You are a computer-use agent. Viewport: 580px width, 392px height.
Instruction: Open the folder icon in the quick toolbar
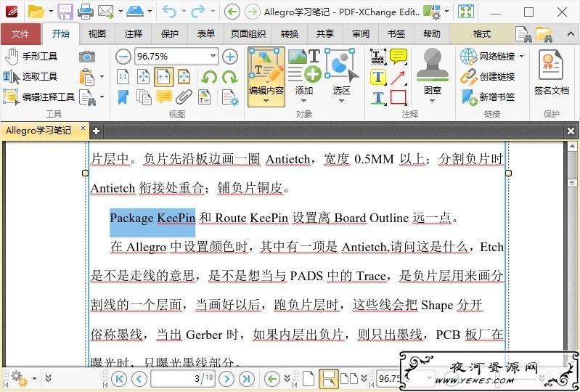click(x=36, y=12)
